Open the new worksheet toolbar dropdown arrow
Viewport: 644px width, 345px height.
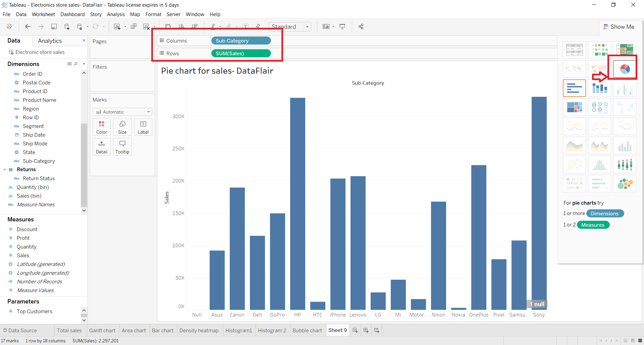click(125, 27)
